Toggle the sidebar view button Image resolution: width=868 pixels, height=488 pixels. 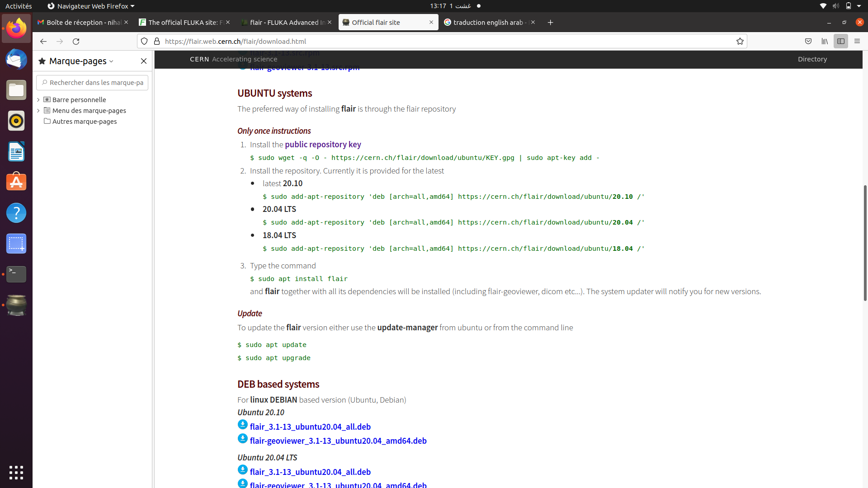841,41
